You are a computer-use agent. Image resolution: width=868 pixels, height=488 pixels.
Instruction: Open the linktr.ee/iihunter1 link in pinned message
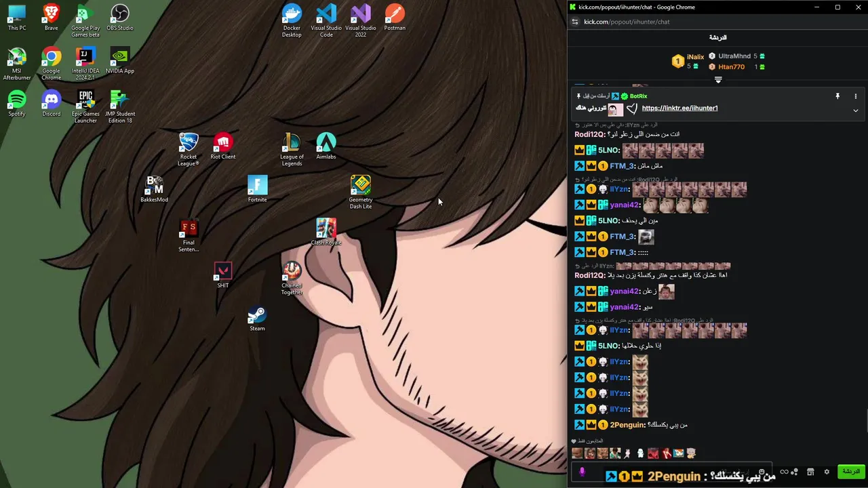[679, 108]
